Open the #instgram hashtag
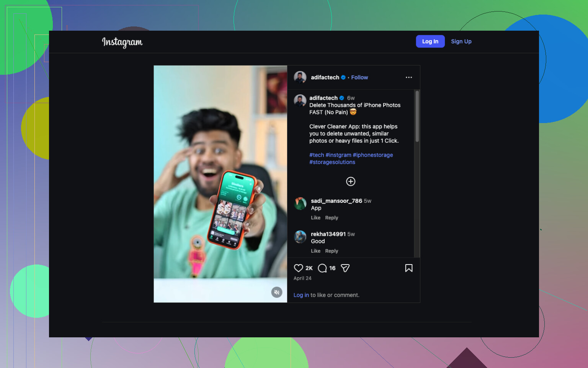Screen dimensions: 588x368 point(338,155)
